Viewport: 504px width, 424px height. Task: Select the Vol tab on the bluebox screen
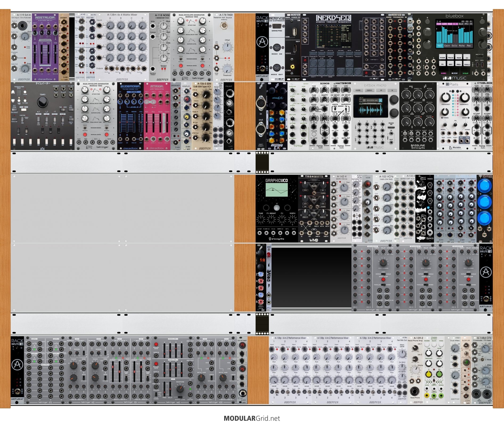click(x=440, y=45)
